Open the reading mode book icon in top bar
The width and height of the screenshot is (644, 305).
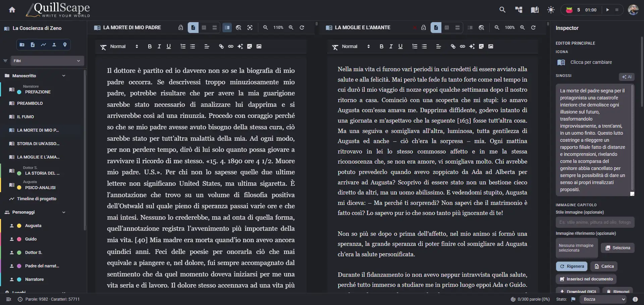[x=535, y=10]
